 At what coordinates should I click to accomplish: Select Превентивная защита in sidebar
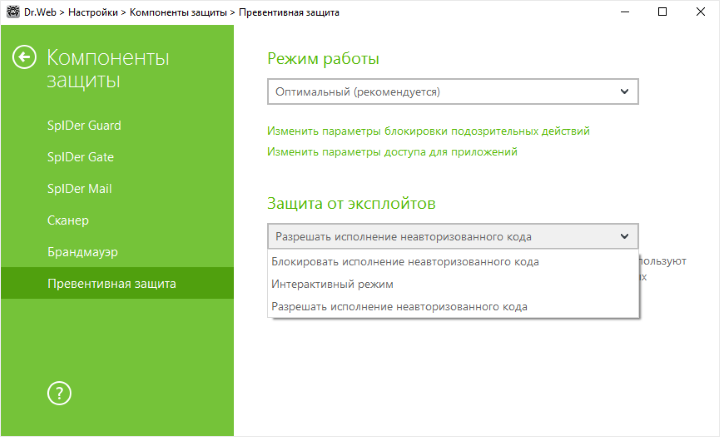(x=117, y=283)
